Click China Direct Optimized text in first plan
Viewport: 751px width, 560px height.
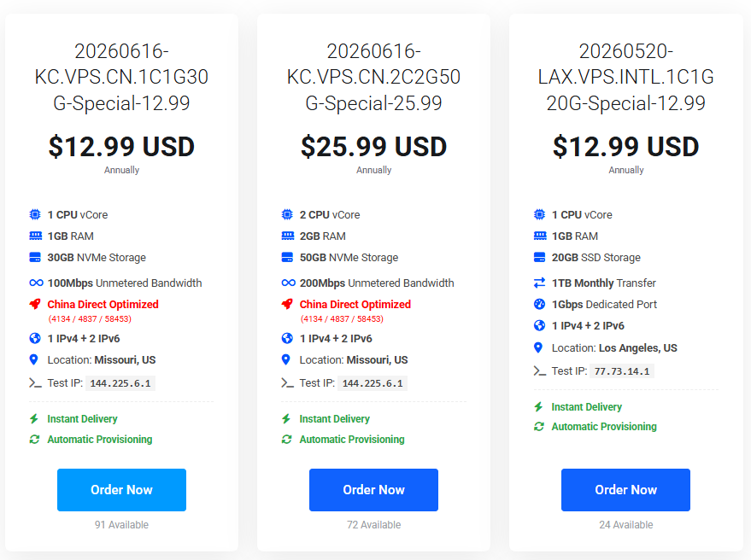103,305
